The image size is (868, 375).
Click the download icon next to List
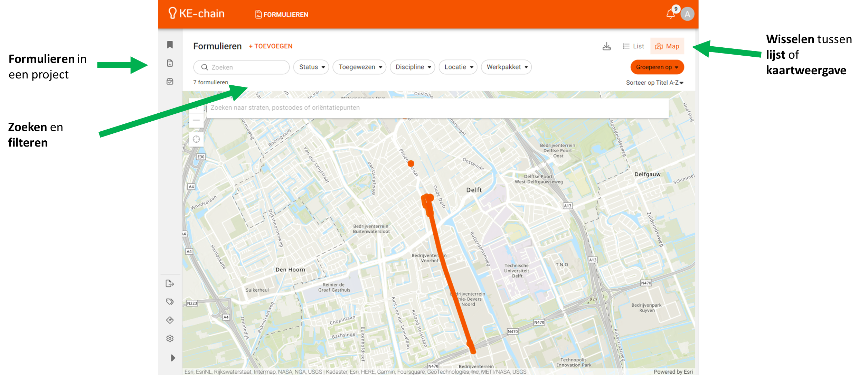coord(606,46)
